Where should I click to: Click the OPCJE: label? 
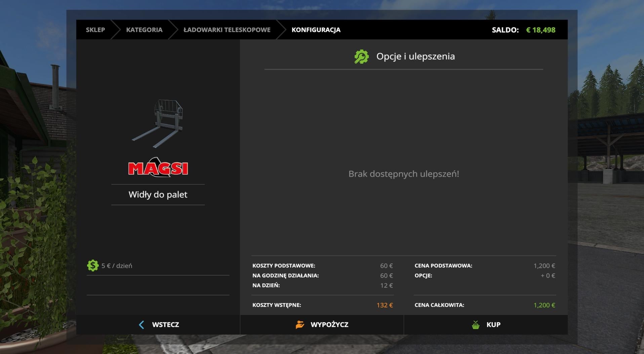coord(423,275)
